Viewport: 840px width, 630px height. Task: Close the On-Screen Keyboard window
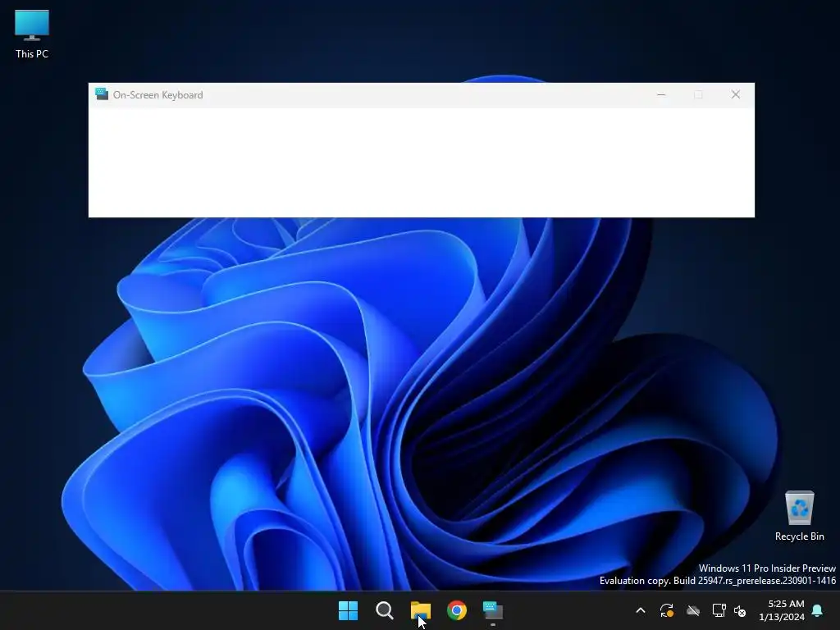(x=736, y=95)
